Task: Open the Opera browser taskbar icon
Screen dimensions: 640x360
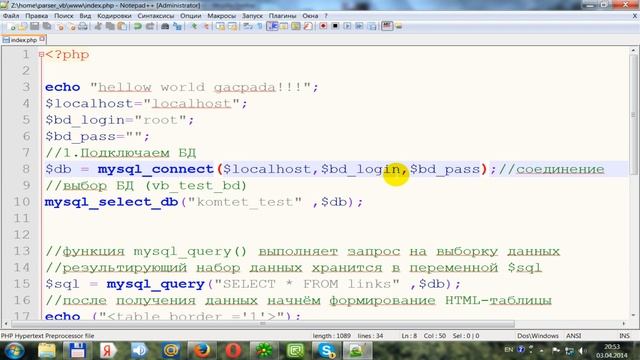Action: click(233, 351)
